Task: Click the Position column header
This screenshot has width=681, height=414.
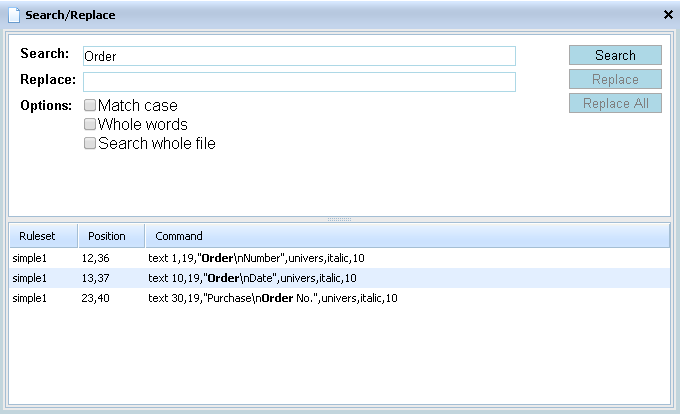Action: tap(110, 236)
